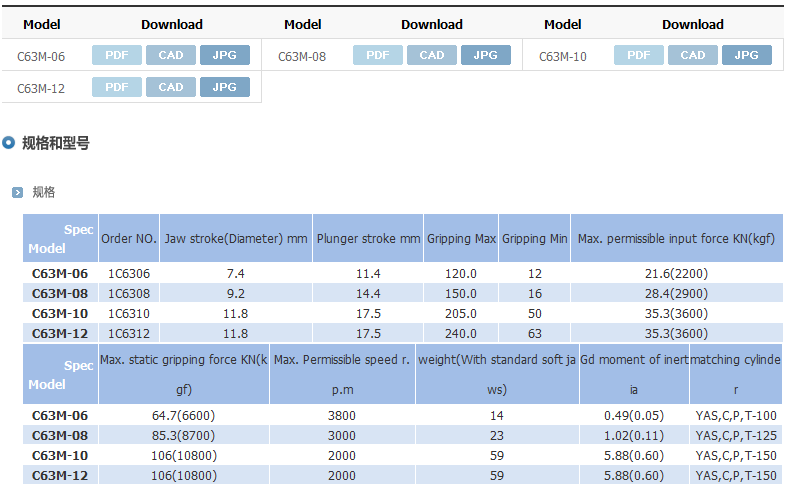This screenshot has width=796, height=504.
Task: Get the PDF for model C63M-08
Action: coord(378,55)
